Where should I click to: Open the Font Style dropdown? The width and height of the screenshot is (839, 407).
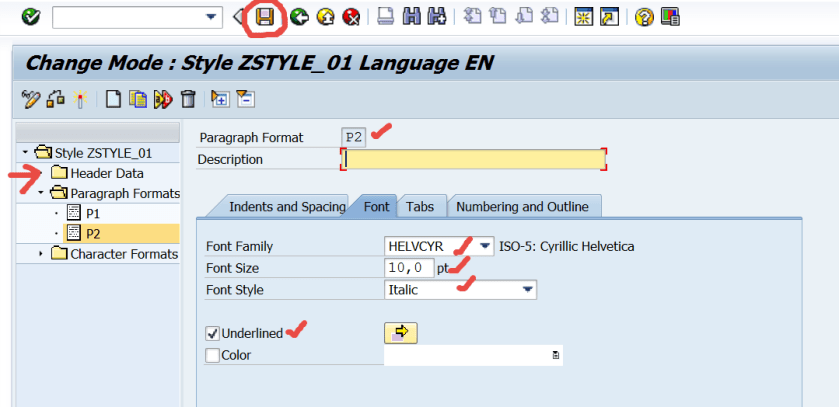(x=528, y=290)
